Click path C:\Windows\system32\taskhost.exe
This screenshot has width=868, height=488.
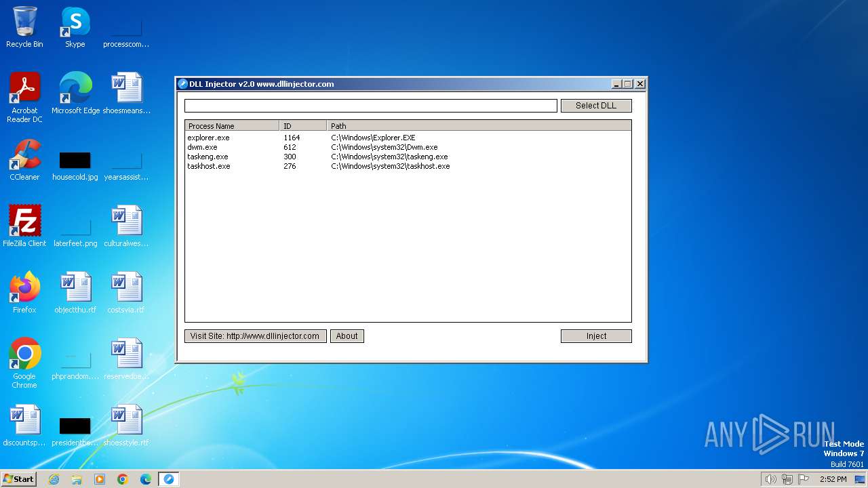391,166
